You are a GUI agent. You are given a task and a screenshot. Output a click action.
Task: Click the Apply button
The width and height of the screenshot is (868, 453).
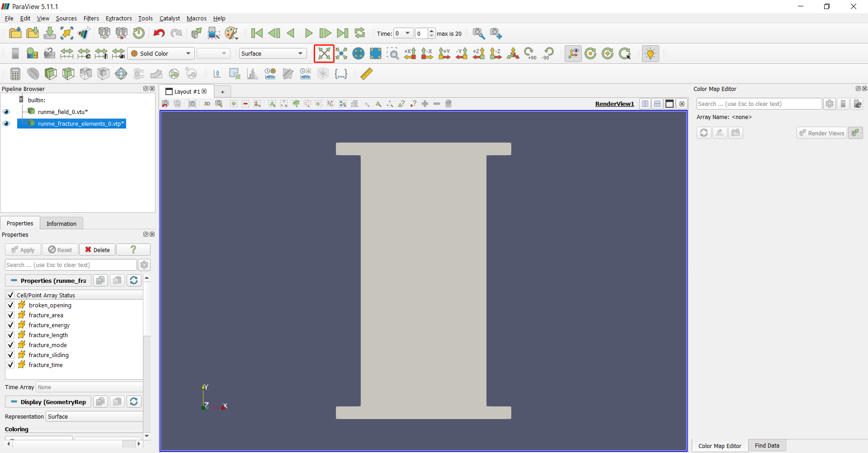tap(23, 250)
